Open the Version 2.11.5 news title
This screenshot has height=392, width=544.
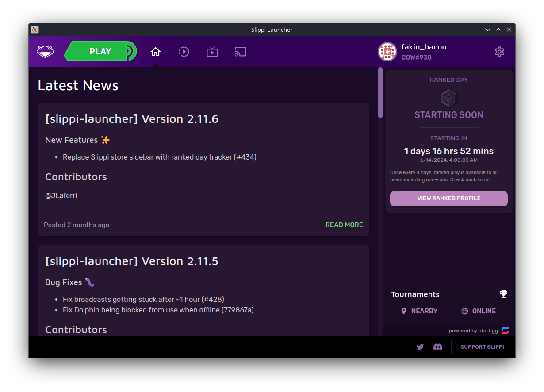tap(132, 261)
